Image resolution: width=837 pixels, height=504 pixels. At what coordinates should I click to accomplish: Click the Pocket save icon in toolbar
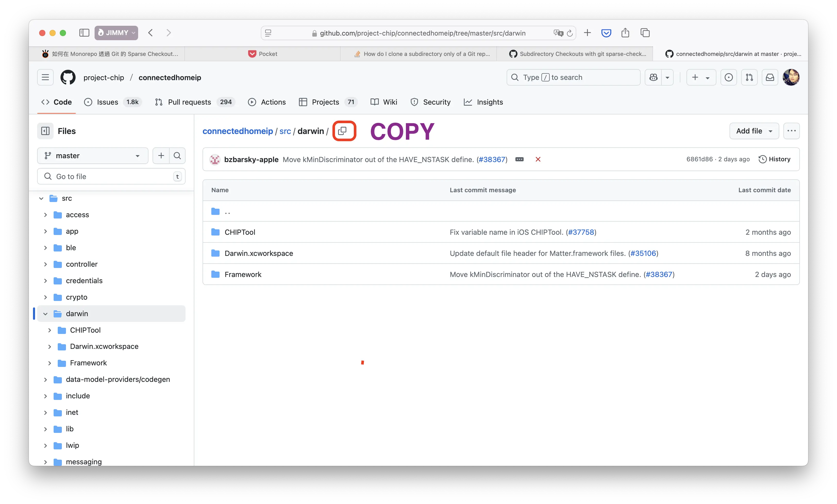[606, 33]
